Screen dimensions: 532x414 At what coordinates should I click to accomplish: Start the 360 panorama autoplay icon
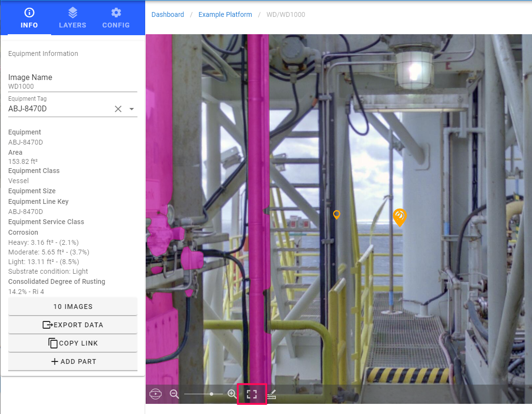[155, 394]
